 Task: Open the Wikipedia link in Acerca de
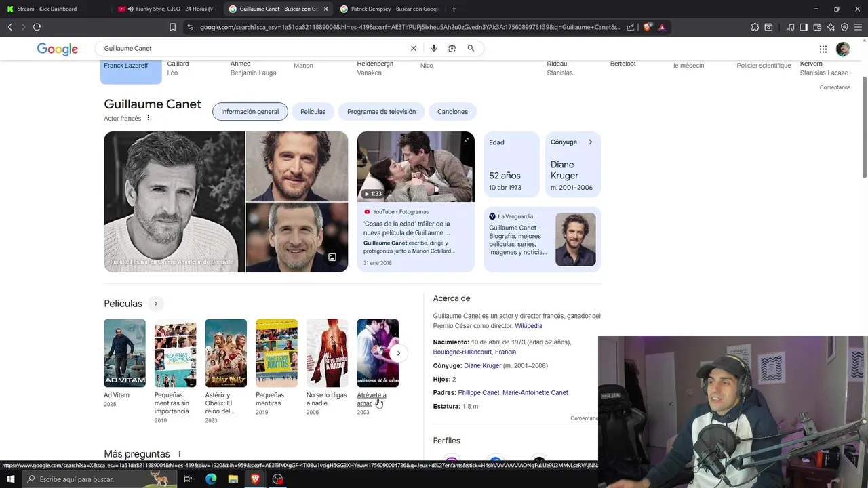click(529, 326)
